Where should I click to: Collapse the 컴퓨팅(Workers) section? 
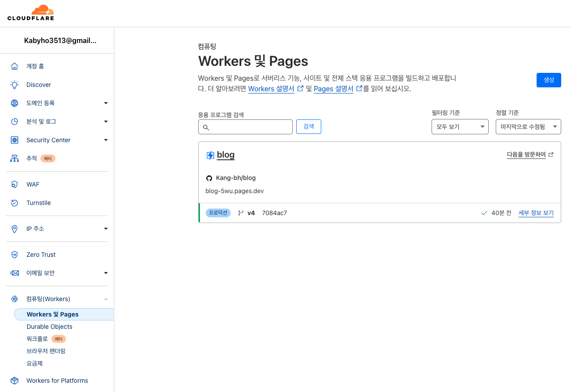pos(105,299)
